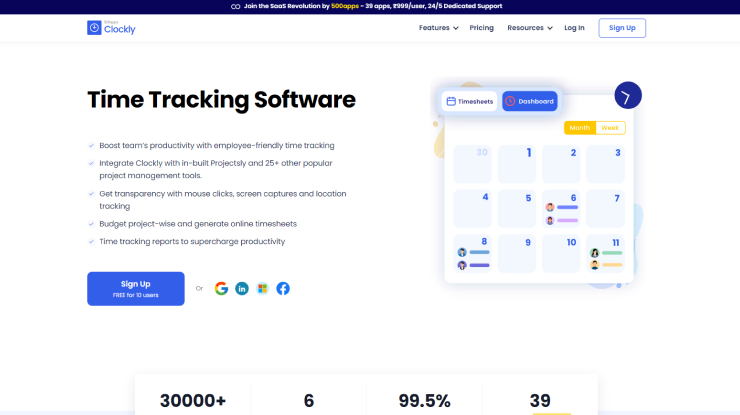Screen dimensions: 740x415
Task: Click the round dark blue clock icon
Action: [x=628, y=95]
